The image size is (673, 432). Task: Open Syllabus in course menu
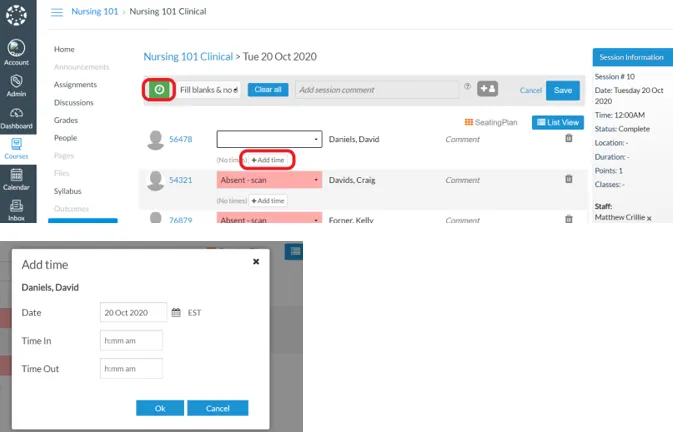(67, 191)
